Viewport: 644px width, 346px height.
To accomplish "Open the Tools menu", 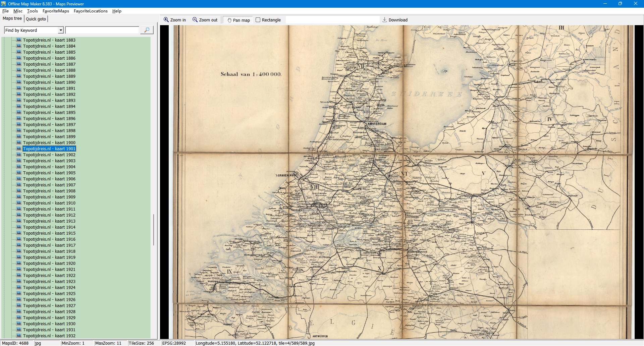I will (x=33, y=11).
